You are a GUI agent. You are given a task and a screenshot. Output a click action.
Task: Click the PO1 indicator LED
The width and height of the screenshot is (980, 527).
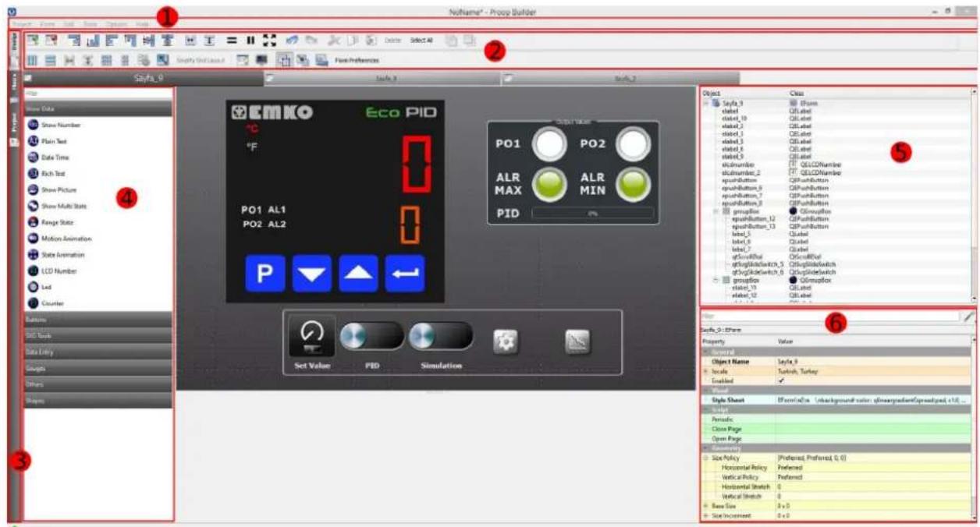click(x=550, y=143)
